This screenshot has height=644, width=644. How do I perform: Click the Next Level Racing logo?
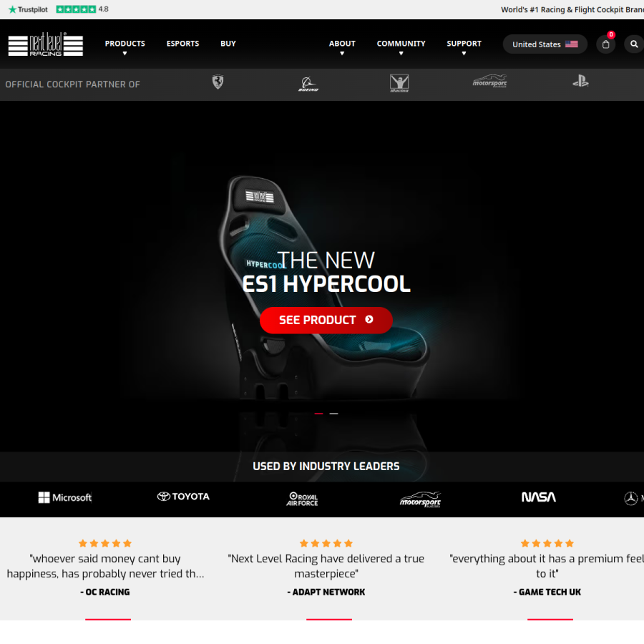(46, 44)
